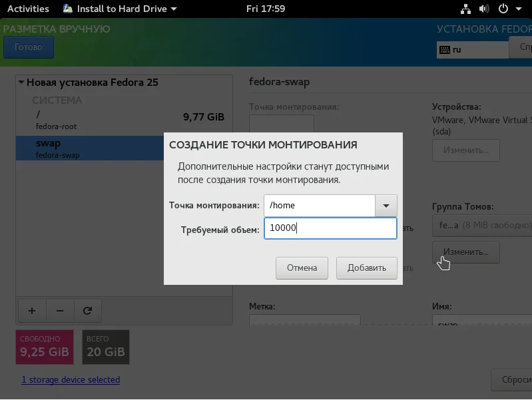Select the / fedora-root partition row
Screen dimensions: 532x400
(124, 120)
